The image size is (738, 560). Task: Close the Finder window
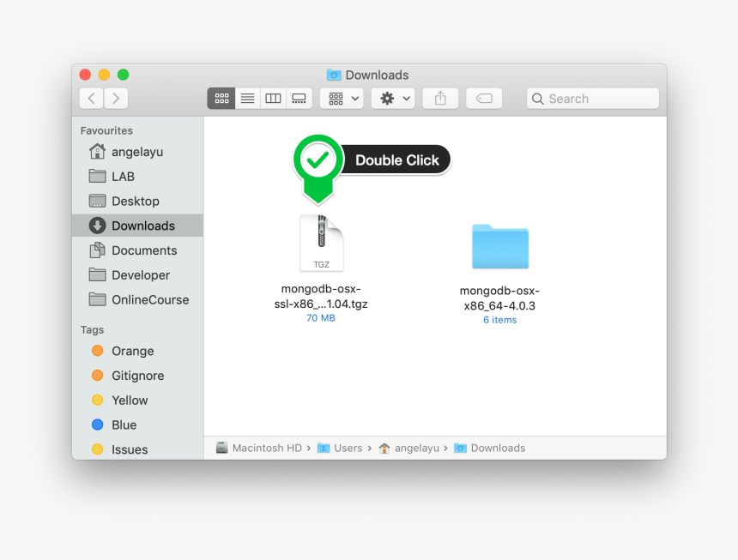point(85,75)
